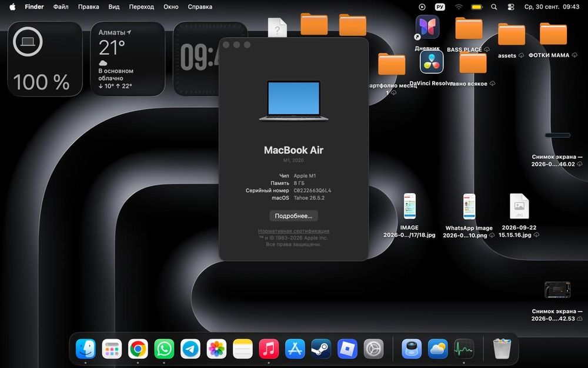
Task: Open Activity Monitor in the Dock
Action: click(464, 349)
